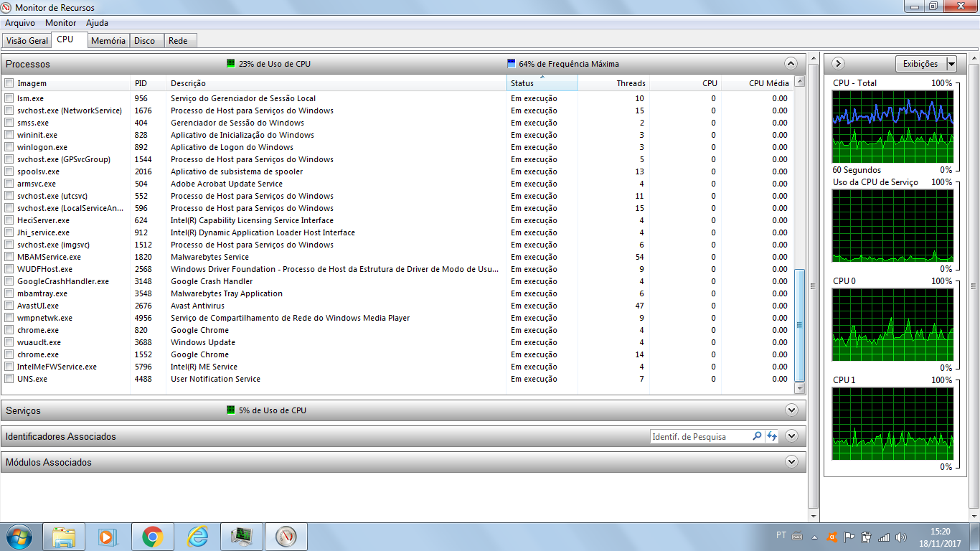Open the Ajuda menu
Viewport: 980px width, 551px height.
pos(97,23)
